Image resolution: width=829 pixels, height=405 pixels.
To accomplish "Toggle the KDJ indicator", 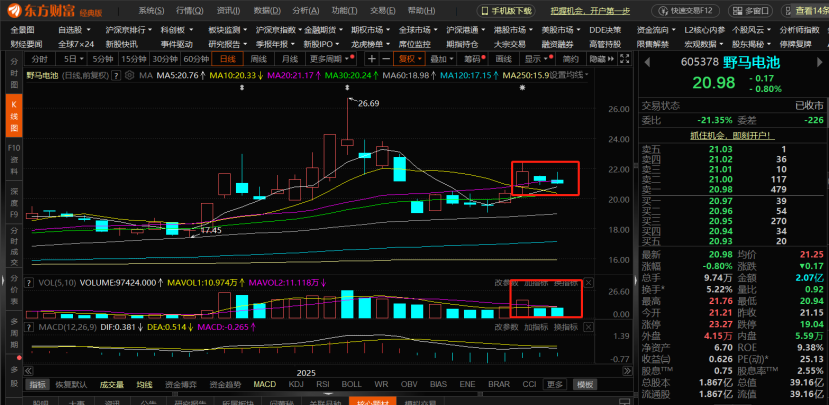I will coord(296,384).
